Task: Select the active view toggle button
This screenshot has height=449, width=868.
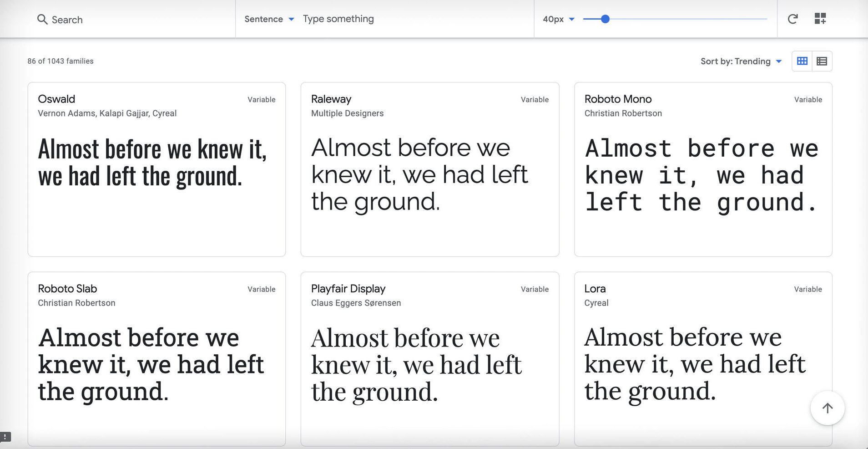Action: pyautogui.click(x=802, y=61)
